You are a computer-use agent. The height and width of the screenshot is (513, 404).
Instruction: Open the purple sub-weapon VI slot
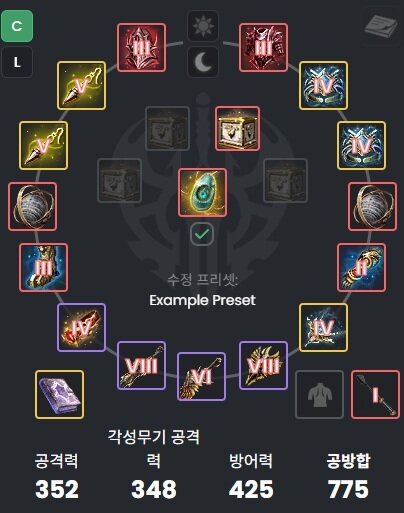pyautogui.click(x=202, y=376)
